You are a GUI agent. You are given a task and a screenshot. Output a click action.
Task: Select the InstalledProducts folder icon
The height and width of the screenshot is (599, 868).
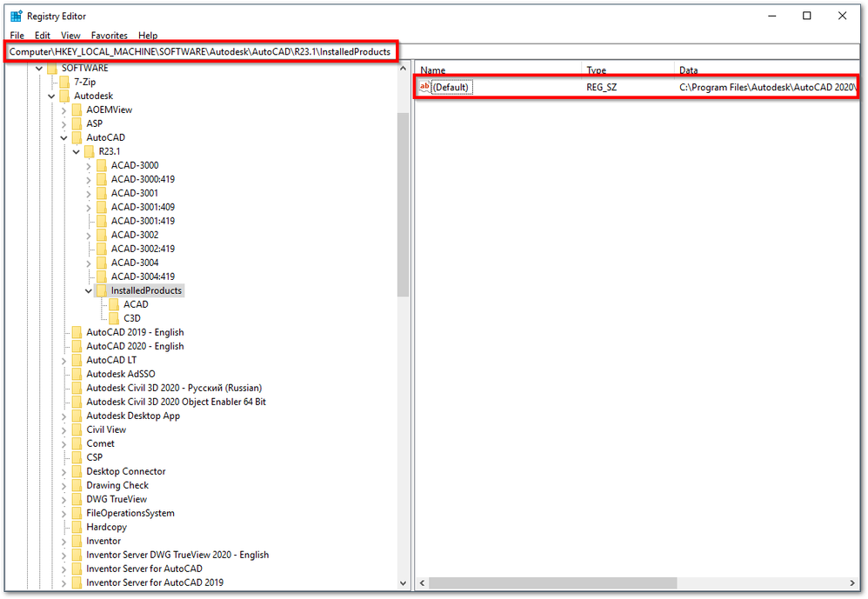101,290
